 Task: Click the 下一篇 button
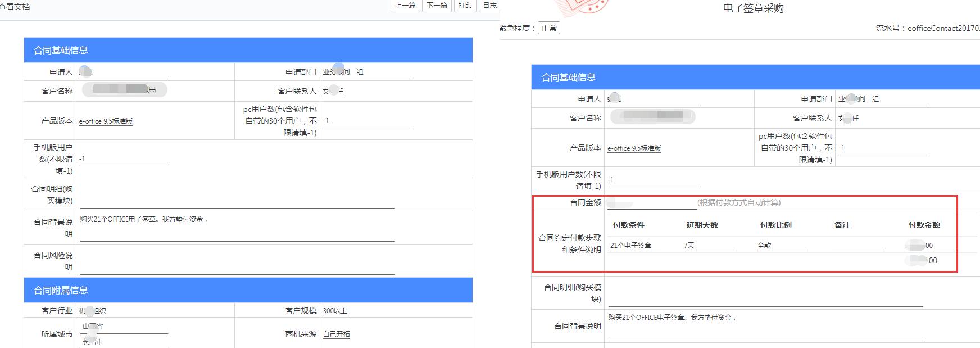tap(437, 6)
